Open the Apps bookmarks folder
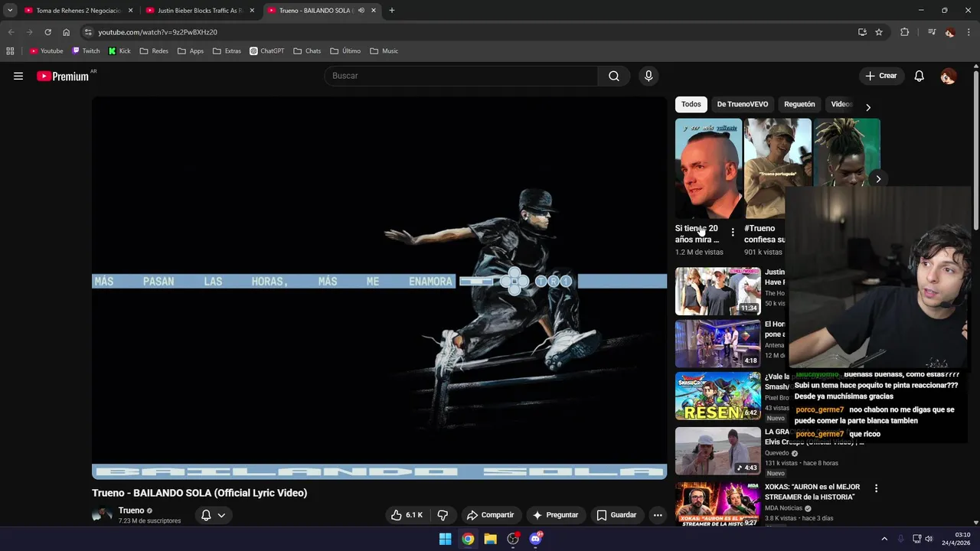Image resolution: width=980 pixels, height=551 pixels. 191,51
